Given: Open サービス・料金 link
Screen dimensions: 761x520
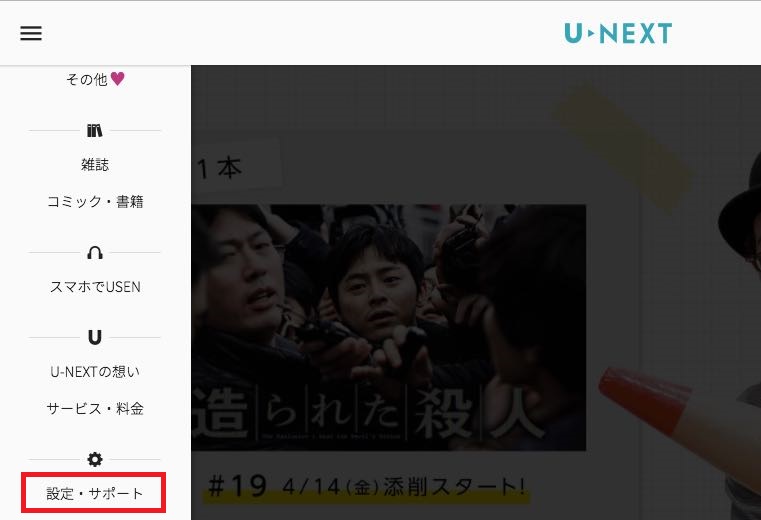Looking at the screenshot, I should point(95,408).
